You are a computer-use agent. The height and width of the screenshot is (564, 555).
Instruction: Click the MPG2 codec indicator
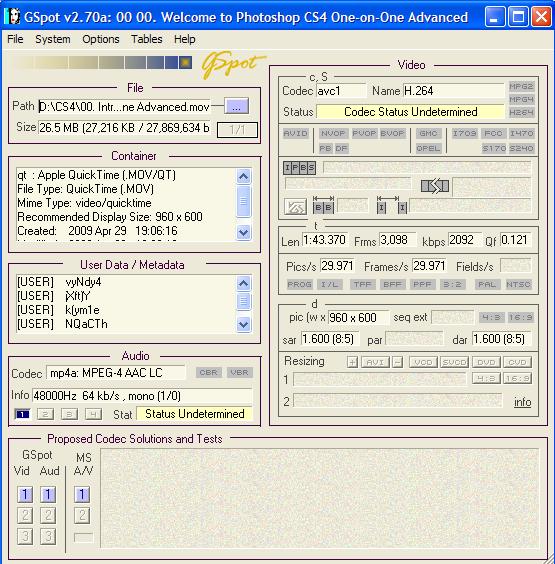521,86
